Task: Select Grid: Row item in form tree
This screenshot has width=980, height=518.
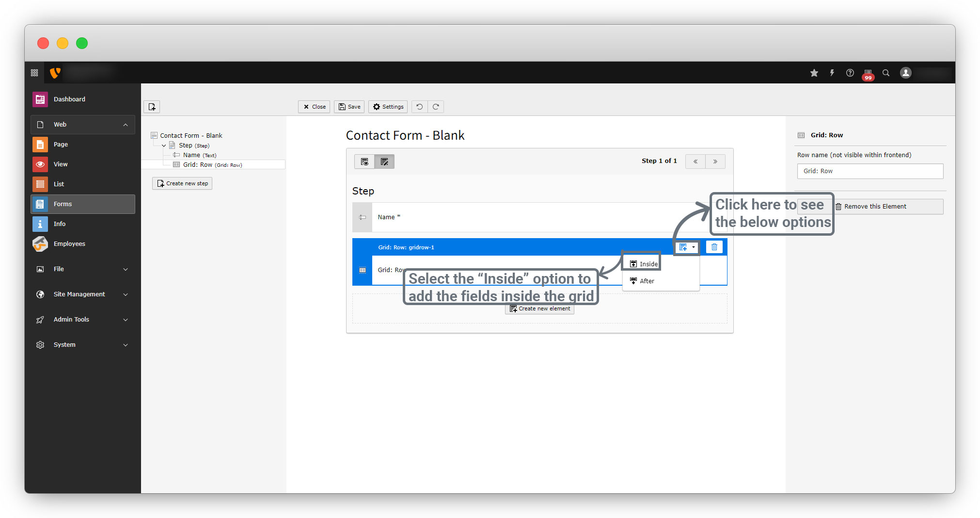Action: 198,165
